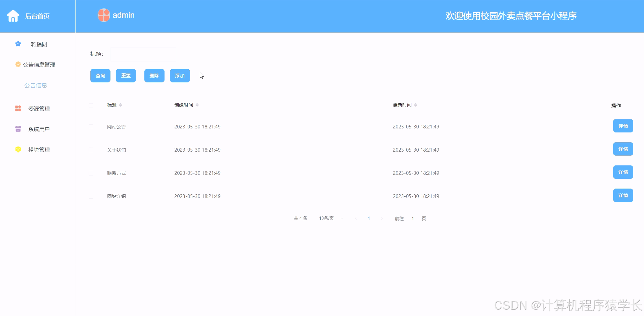Click the admin avatar icon
644x316 pixels.
pyautogui.click(x=104, y=15)
